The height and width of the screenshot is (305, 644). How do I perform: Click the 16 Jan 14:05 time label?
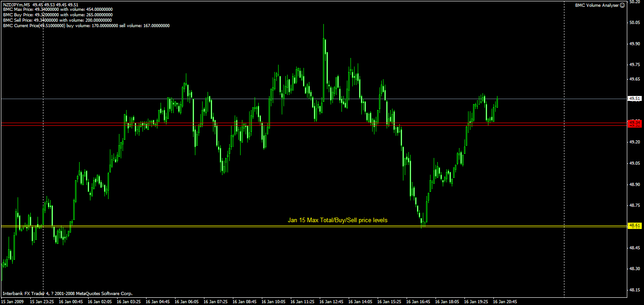[x=360, y=301]
